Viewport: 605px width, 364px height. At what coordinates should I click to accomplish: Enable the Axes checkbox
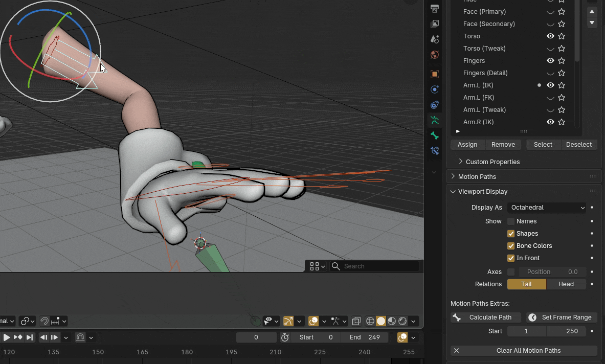[x=511, y=272]
